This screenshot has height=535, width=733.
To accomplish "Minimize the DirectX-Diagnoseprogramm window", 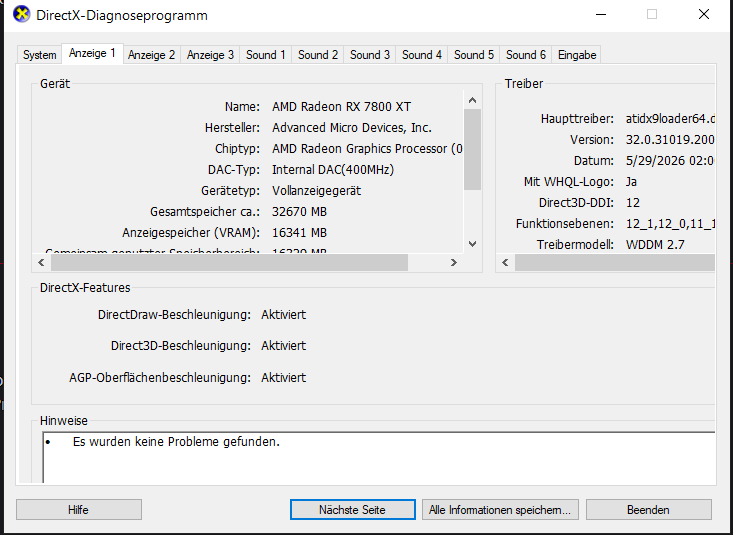I will (x=601, y=14).
